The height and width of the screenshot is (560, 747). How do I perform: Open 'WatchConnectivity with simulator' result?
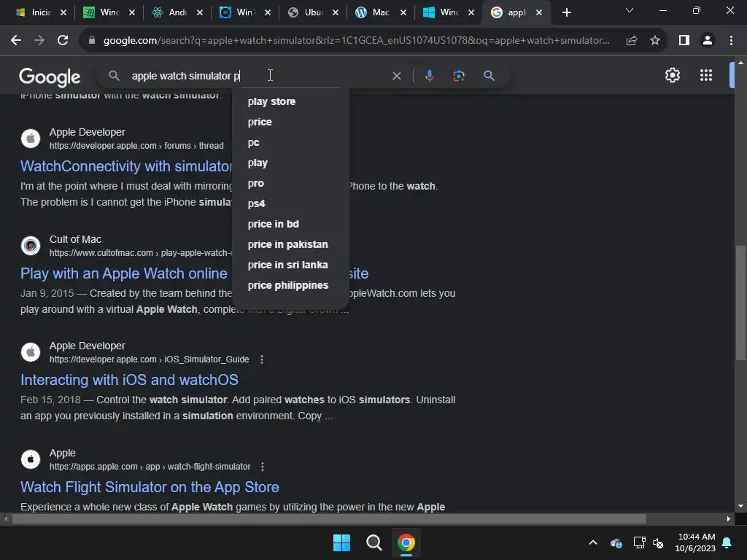126,166
